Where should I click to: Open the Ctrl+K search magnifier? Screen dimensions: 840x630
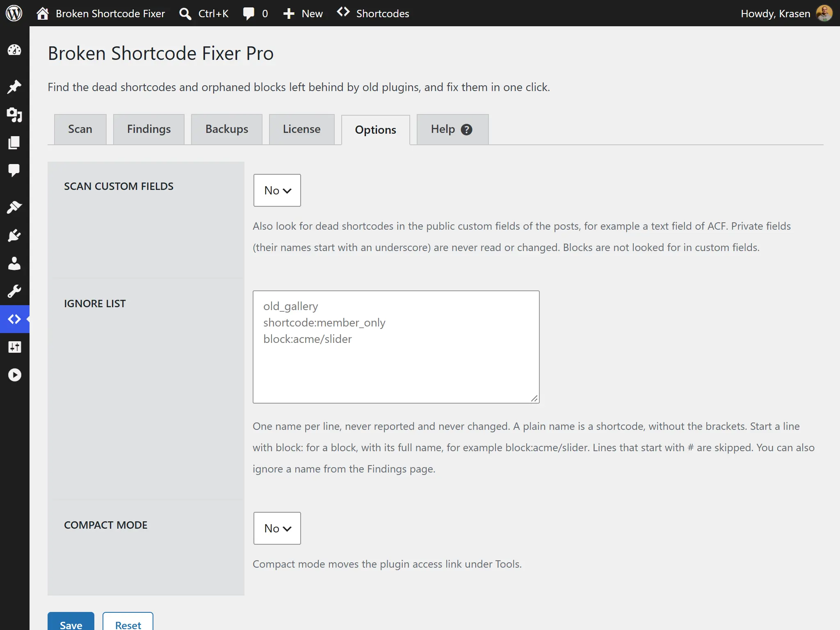point(185,14)
